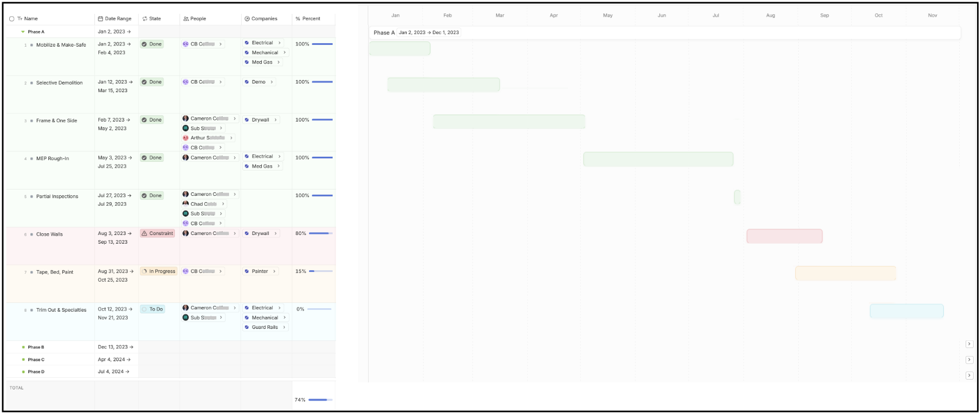
Task: Open Mechanical chip in Trim Out & Specialties row
Action: 265,318
